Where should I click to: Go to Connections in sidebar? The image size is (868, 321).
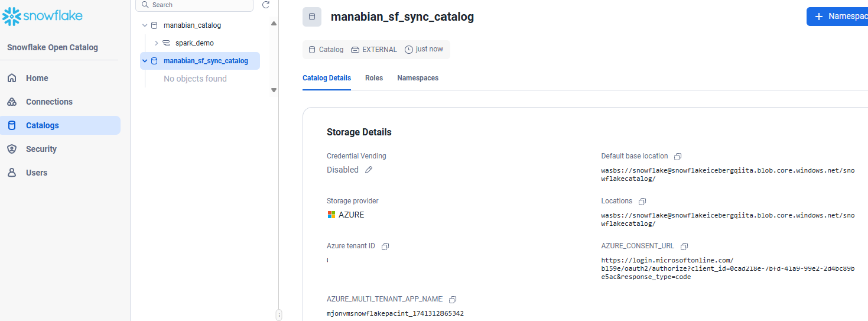point(49,102)
